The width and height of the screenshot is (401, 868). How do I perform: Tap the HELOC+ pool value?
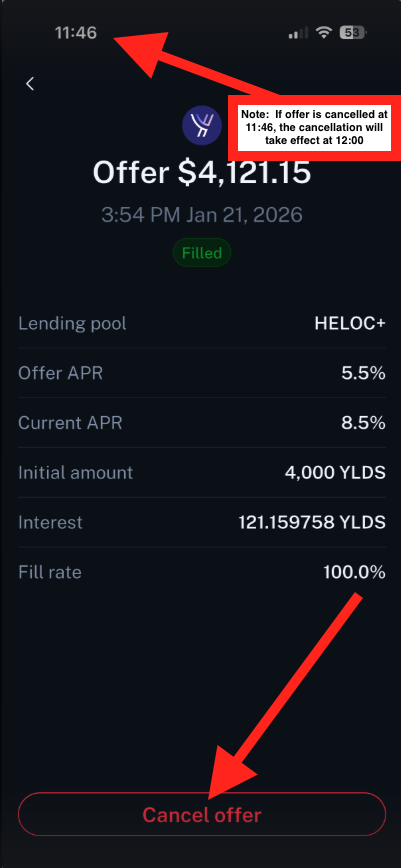[350, 323]
